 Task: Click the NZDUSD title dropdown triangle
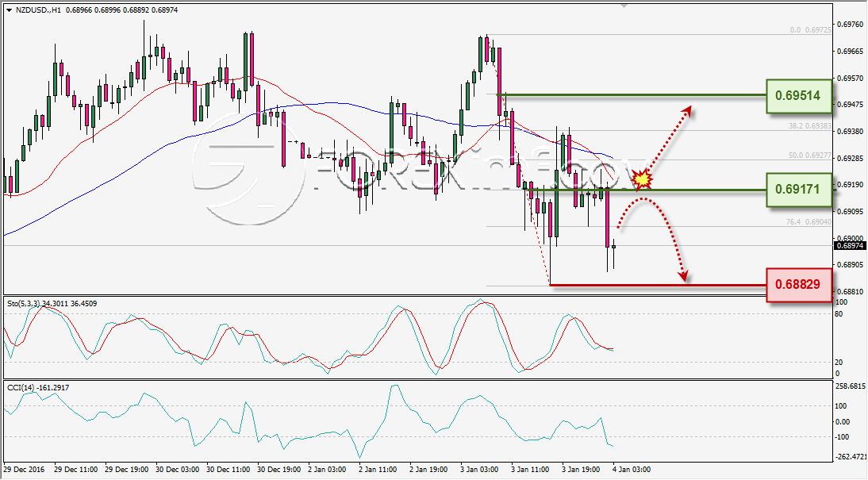(x=9, y=10)
